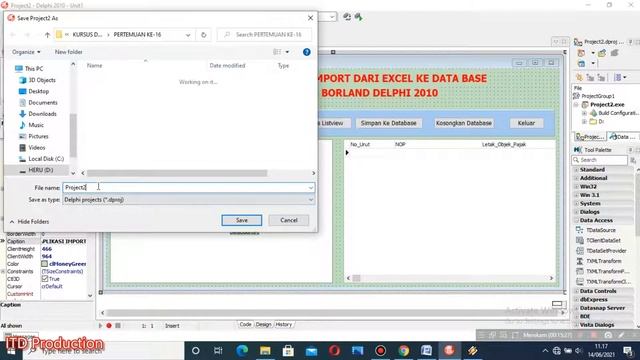
Task: Select Project2.exe in Project Manager
Action: click(607, 104)
